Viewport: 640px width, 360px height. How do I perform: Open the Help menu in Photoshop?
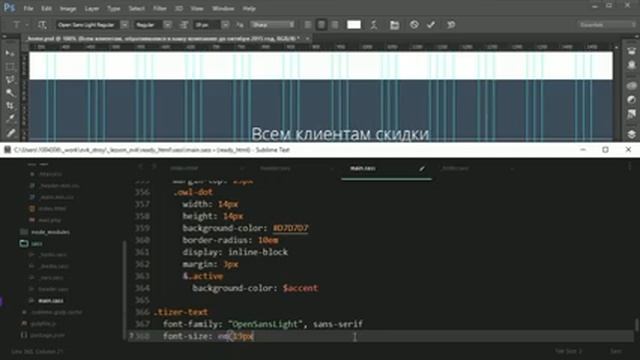(x=249, y=9)
